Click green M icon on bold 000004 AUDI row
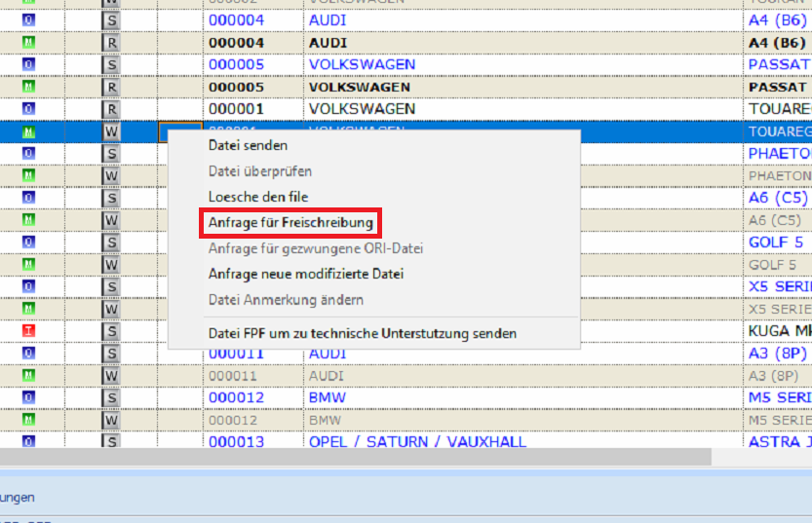This screenshot has height=523, width=812. pyautogui.click(x=28, y=43)
